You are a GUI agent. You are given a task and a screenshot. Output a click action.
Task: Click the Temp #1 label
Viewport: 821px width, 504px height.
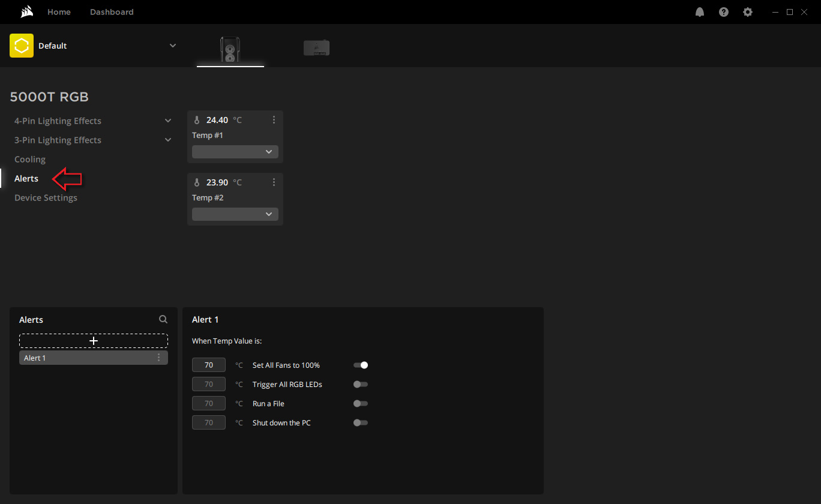click(x=208, y=136)
